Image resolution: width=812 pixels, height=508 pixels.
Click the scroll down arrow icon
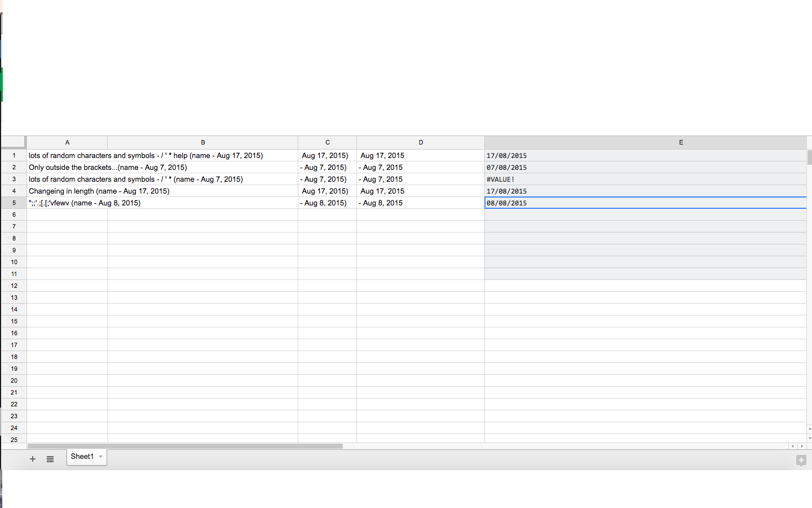(809, 438)
